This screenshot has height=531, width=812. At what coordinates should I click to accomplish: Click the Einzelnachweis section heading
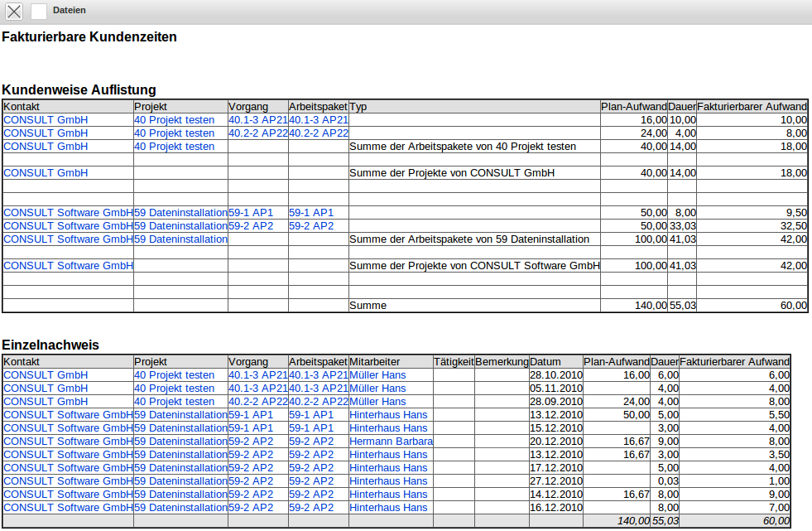tap(50, 345)
